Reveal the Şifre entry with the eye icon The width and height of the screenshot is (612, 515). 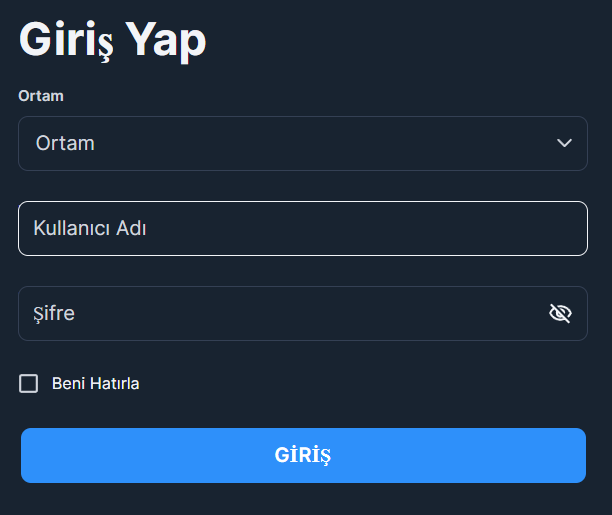point(560,313)
